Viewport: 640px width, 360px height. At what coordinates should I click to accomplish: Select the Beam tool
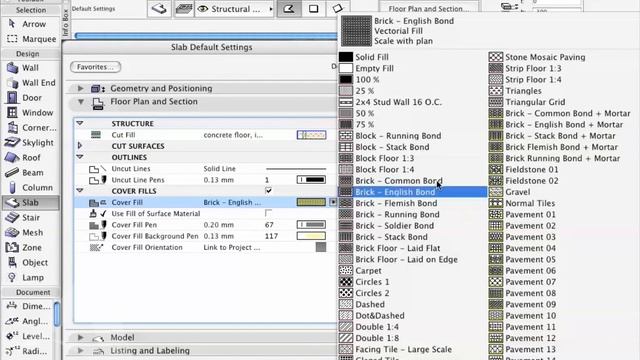(x=30, y=173)
